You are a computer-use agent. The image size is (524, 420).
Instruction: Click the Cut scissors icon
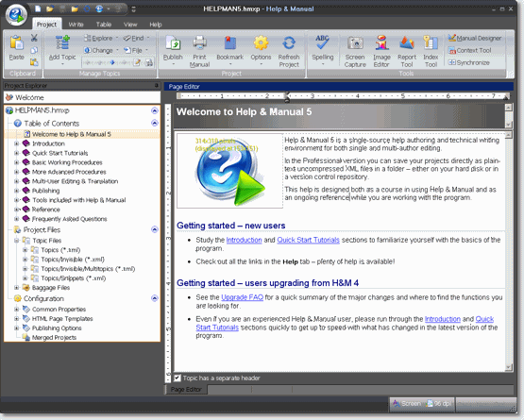(34, 38)
